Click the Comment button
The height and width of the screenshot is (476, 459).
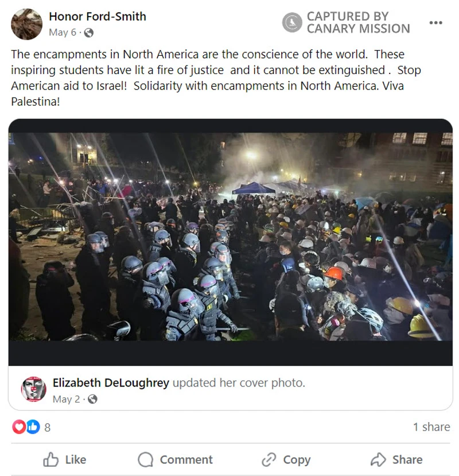(x=175, y=459)
